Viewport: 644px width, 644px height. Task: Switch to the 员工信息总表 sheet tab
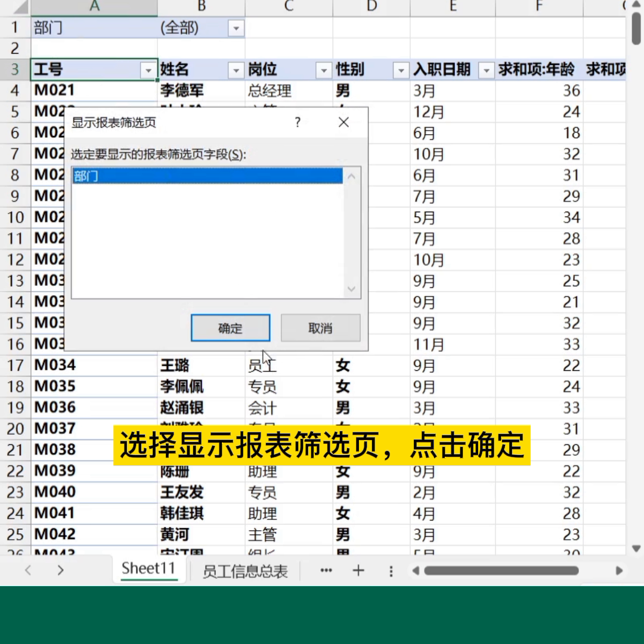click(x=245, y=571)
